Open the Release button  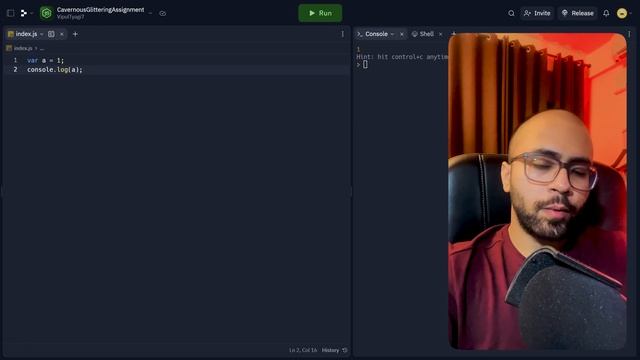click(x=578, y=13)
